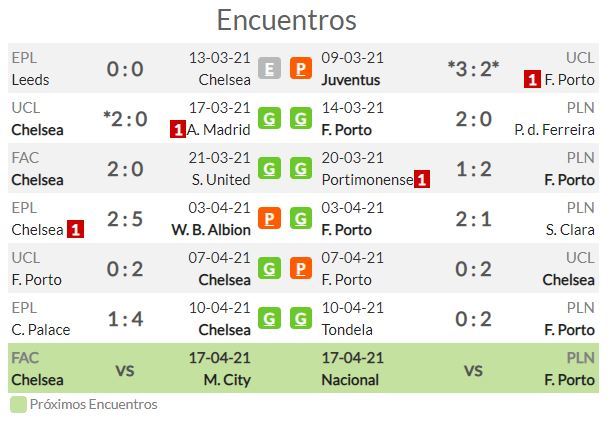This screenshot has height=424, width=610.
Task: Click the red card badge beside F. Porto vs Juventus
Action: 532,79
